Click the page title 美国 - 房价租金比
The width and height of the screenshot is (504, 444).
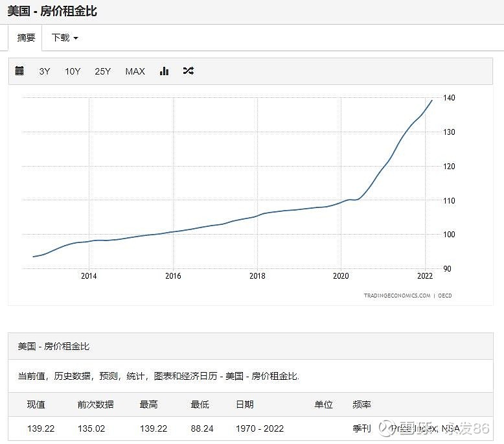coord(52,11)
